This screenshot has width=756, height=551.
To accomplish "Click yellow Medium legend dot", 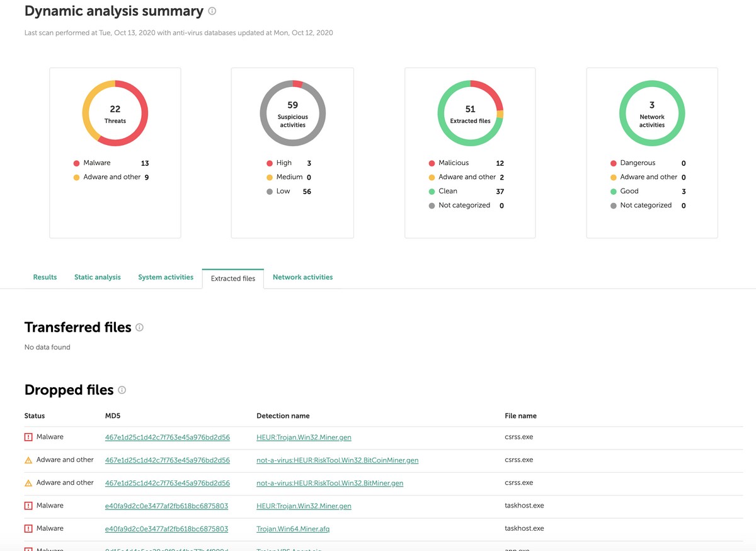I will [x=270, y=178].
